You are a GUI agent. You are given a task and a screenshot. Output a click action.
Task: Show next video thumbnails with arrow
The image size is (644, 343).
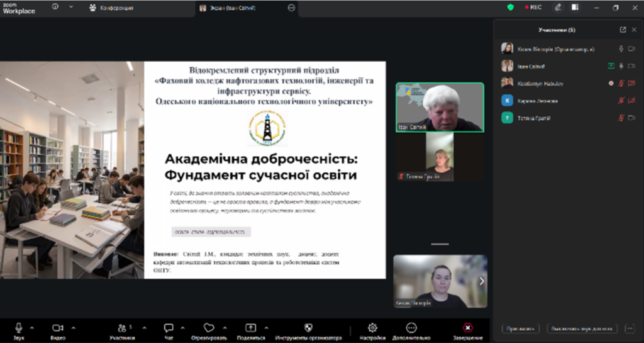pyautogui.click(x=482, y=281)
